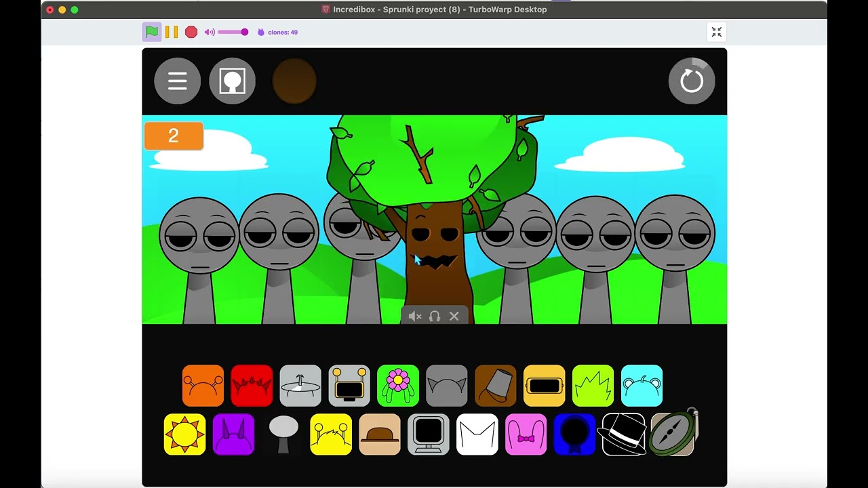This screenshot has height=488, width=868.
Task: Select the white cat character icon
Action: pos(477,434)
